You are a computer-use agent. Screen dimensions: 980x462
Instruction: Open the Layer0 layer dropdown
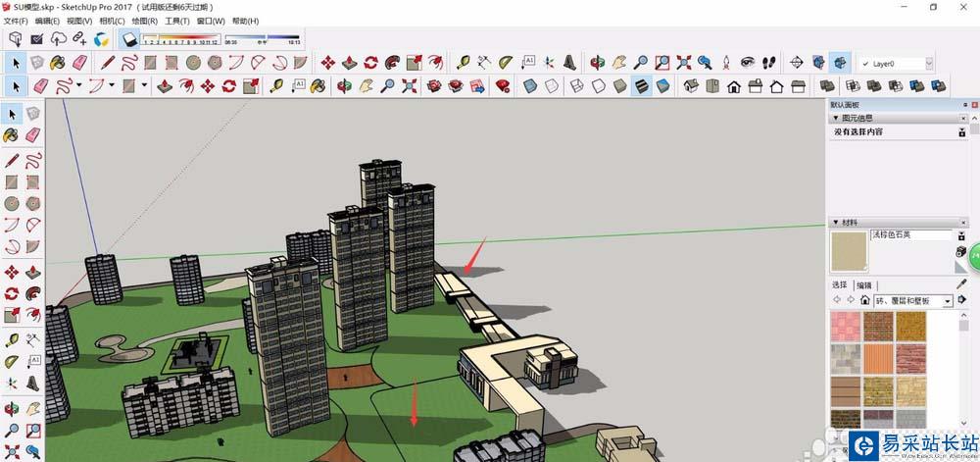pyautogui.click(x=896, y=63)
